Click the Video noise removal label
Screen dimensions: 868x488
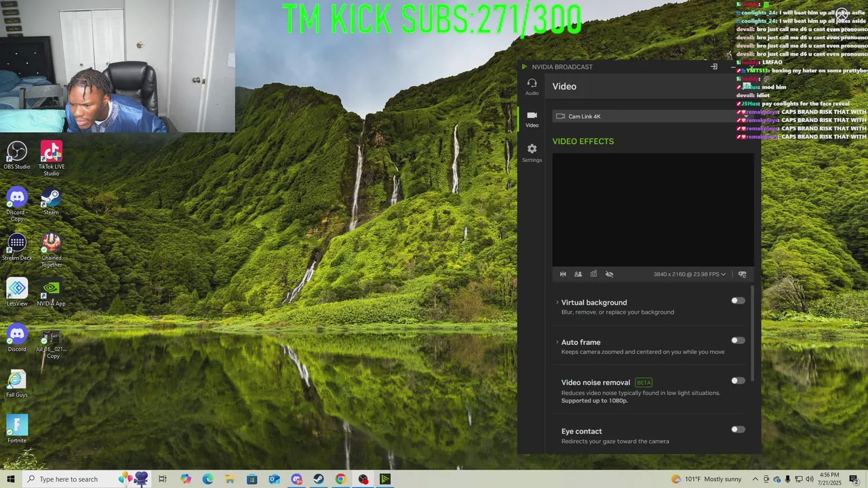(595, 382)
